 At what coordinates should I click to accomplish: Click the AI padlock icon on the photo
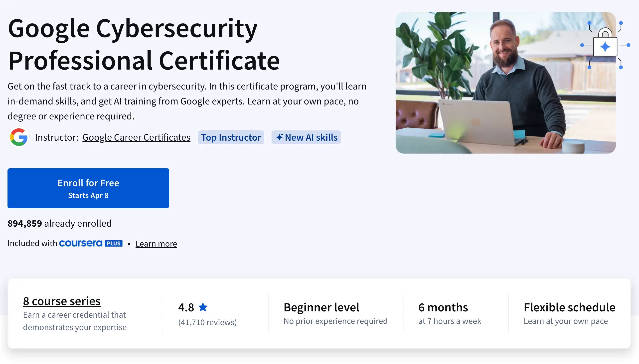(x=605, y=44)
